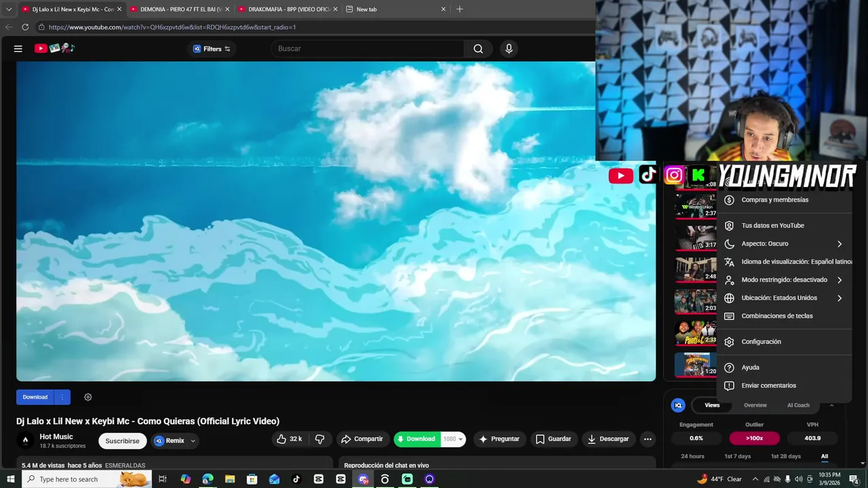Open the YouTube hamburger guide menu
Image resolution: width=868 pixels, height=488 pixels.
pyautogui.click(x=18, y=49)
